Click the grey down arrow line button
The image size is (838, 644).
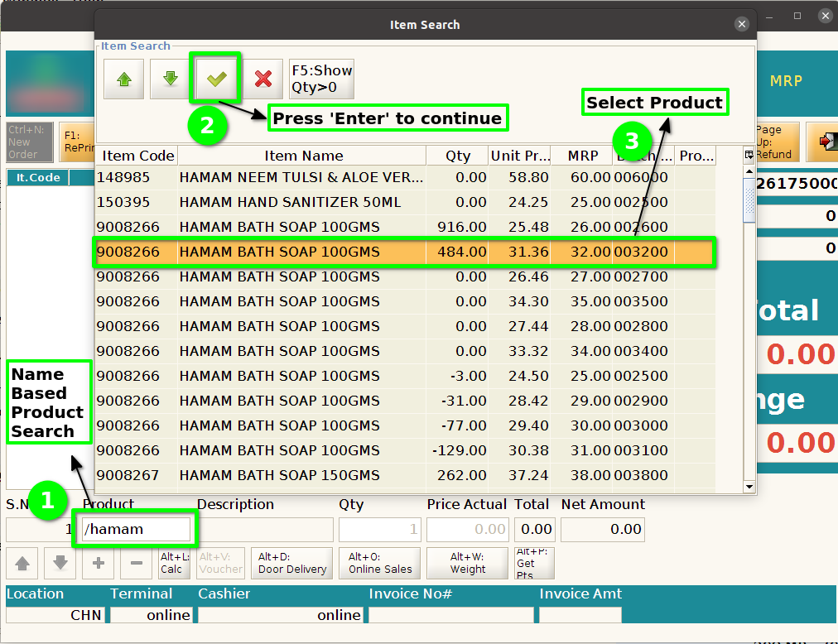point(60,564)
